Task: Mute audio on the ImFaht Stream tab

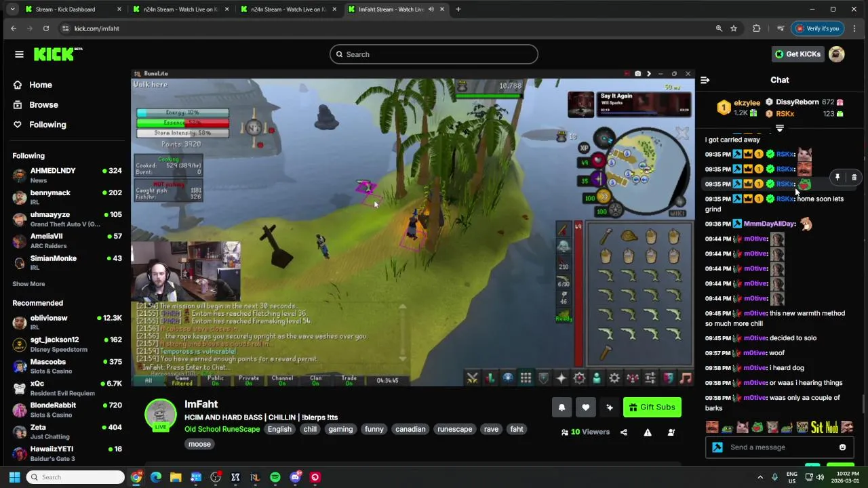Action: (x=431, y=9)
